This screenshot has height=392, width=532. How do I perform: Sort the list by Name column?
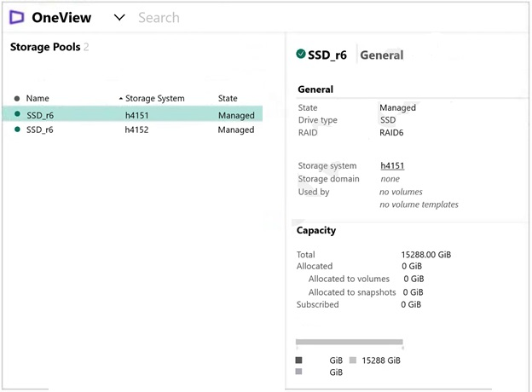point(38,99)
